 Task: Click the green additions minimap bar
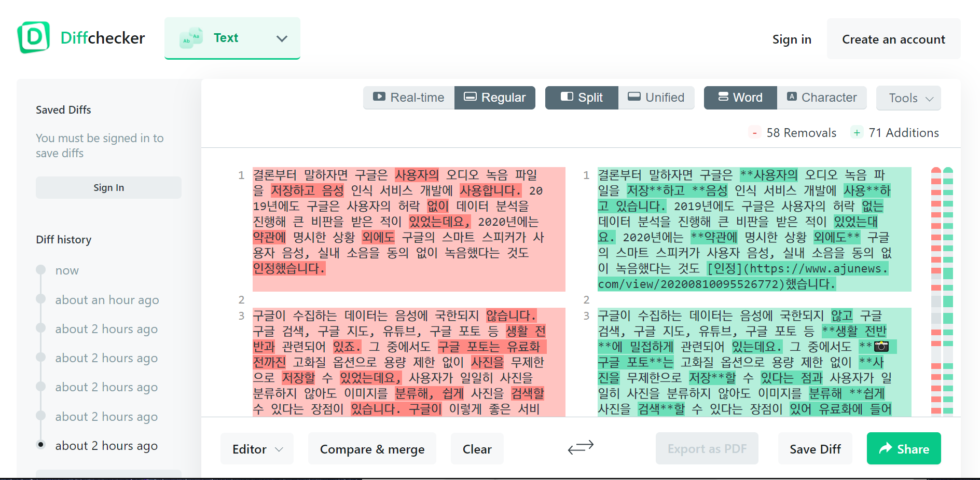tap(948, 291)
